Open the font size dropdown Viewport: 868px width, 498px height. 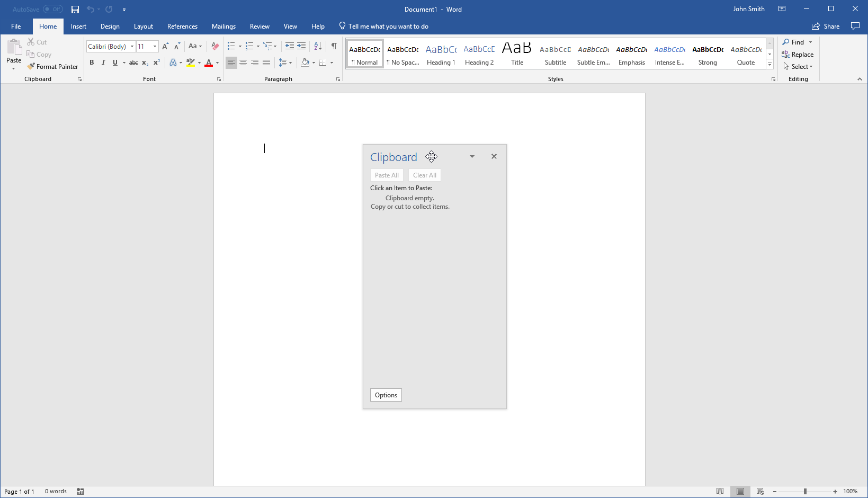pyautogui.click(x=155, y=47)
